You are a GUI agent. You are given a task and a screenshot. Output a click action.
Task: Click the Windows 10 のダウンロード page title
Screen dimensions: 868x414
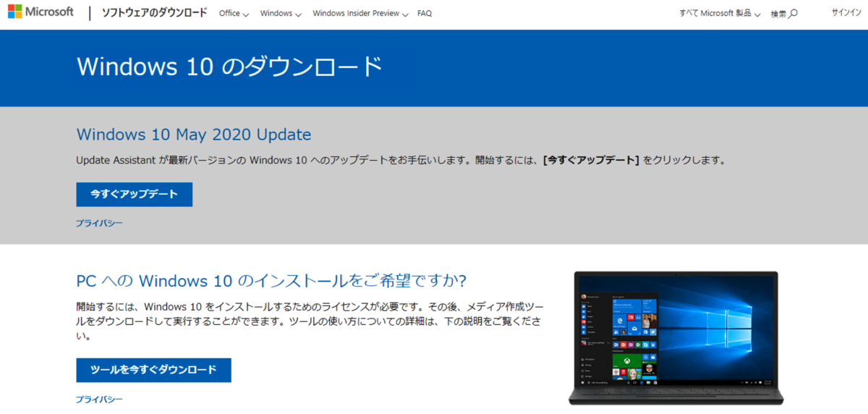(229, 67)
